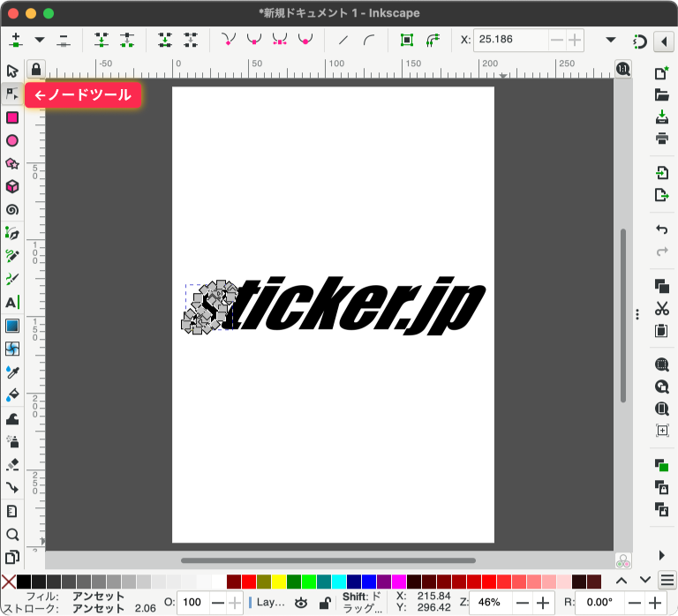Expand docked panel arrow at bottom right
The image size is (678, 616).
(x=661, y=555)
